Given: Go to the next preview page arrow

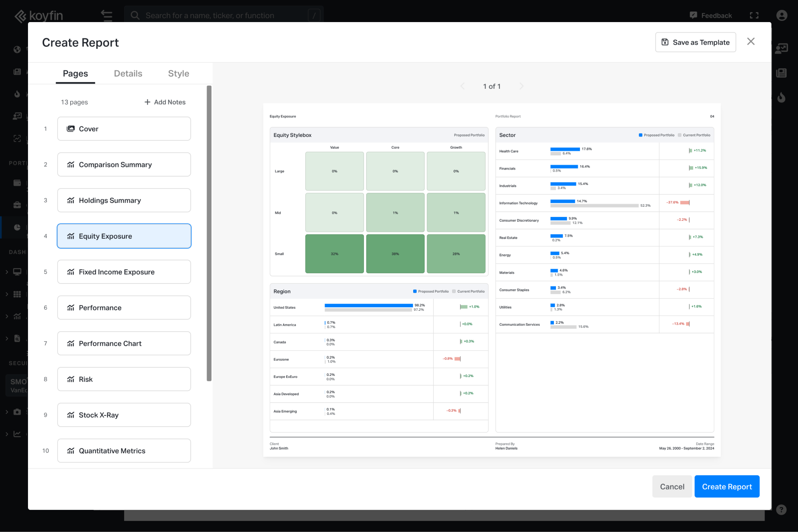Looking at the screenshot, I should (x=521, y=86).
